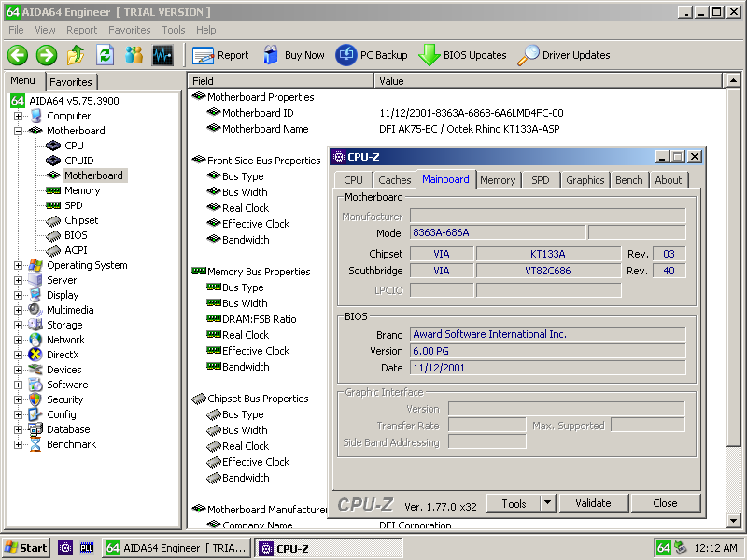Go up one level with folder arrow icon
747x560 pixels.
[76, 55]
